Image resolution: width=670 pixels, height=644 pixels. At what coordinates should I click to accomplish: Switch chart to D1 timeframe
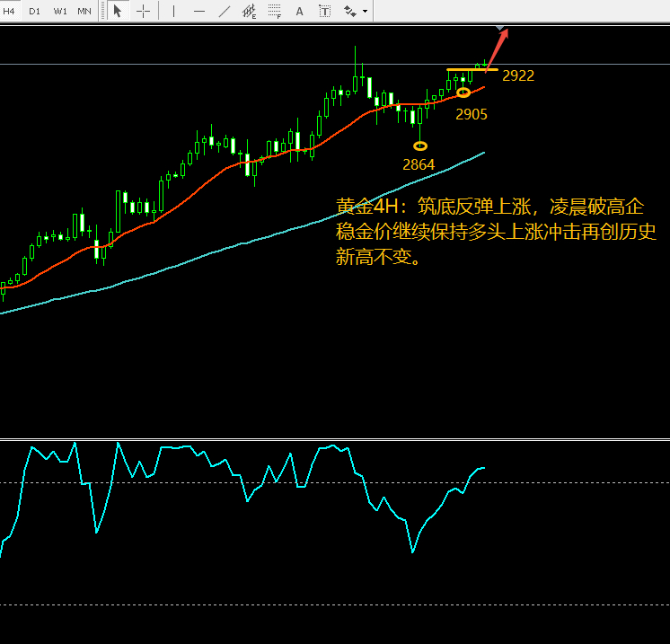pos(34,11)
